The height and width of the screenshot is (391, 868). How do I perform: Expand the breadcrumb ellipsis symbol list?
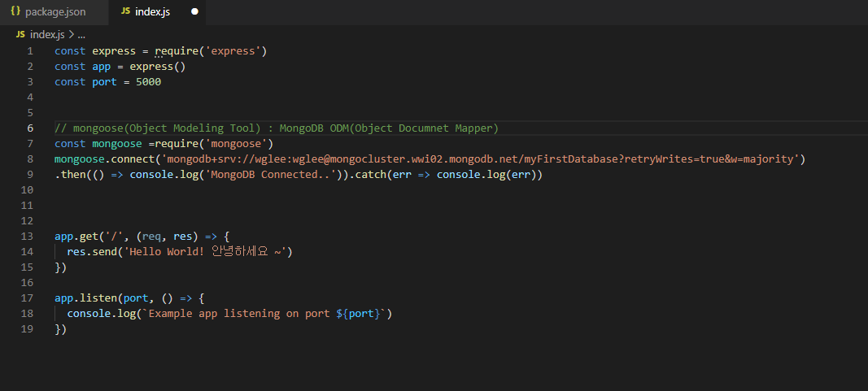(81, 35)
